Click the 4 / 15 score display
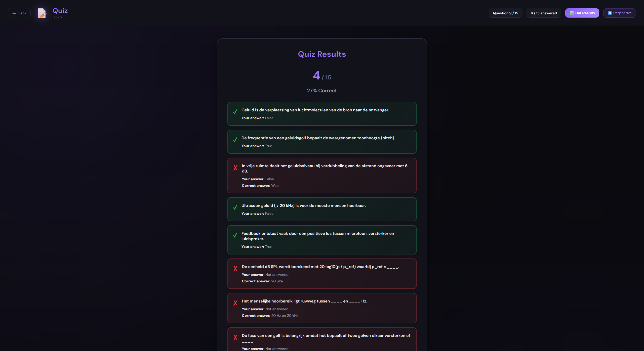The height and width of the screenshot is (351, 644). click(322, 76)
